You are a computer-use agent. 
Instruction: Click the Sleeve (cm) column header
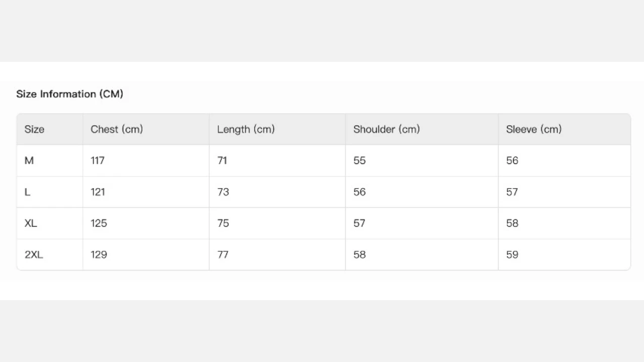pos(534,129)
